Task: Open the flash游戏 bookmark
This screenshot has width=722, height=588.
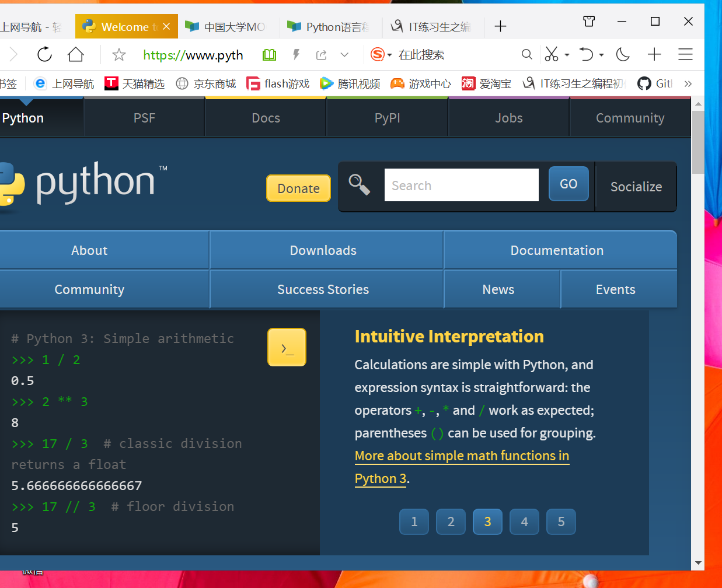Action: click(278, 83)
